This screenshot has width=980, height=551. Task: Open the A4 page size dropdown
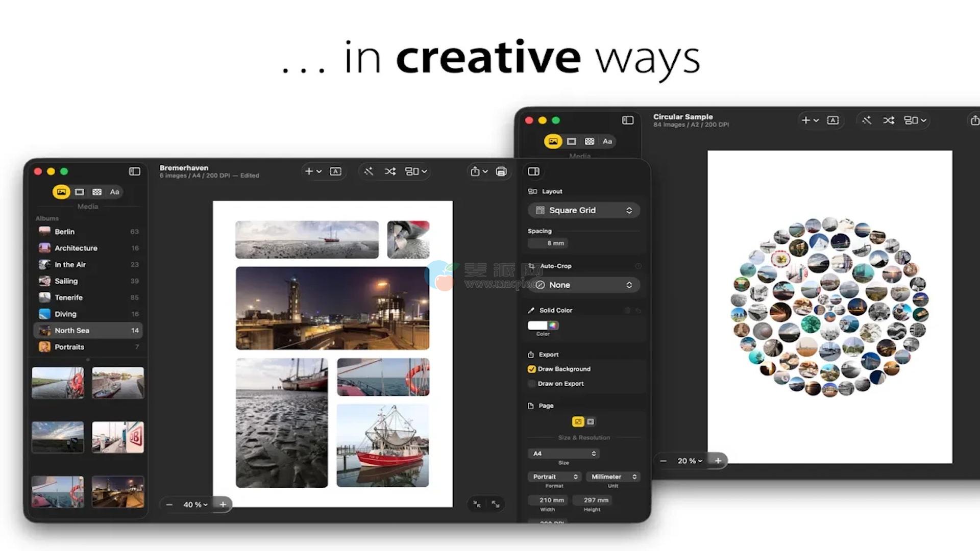pos(563,454)
